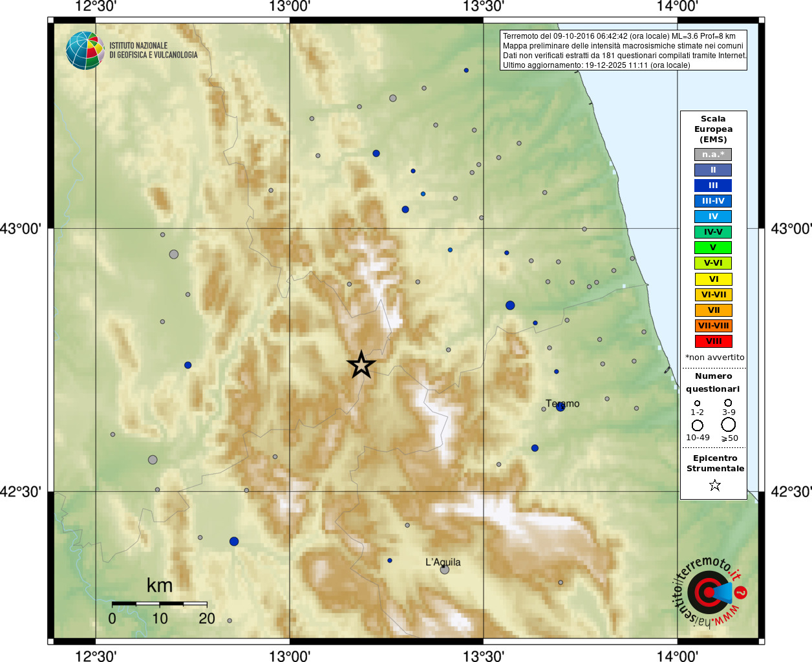Click the 'km' scale label

tap(159, 585)
